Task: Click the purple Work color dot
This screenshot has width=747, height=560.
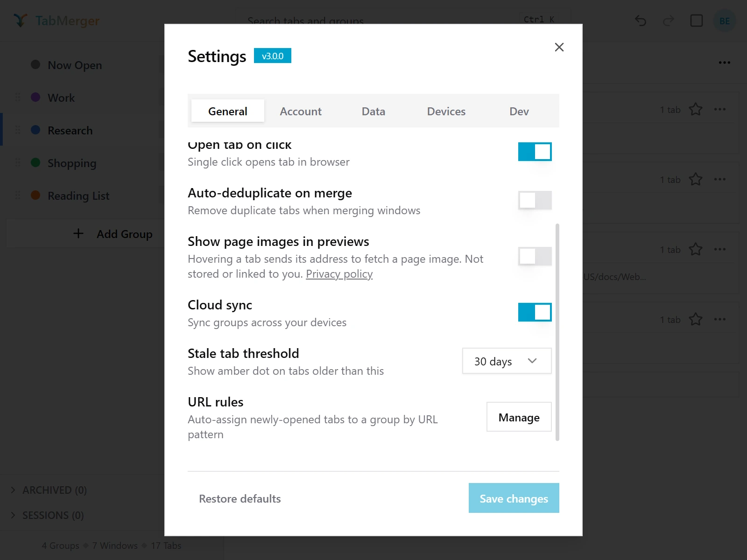Action: point(35,97)
